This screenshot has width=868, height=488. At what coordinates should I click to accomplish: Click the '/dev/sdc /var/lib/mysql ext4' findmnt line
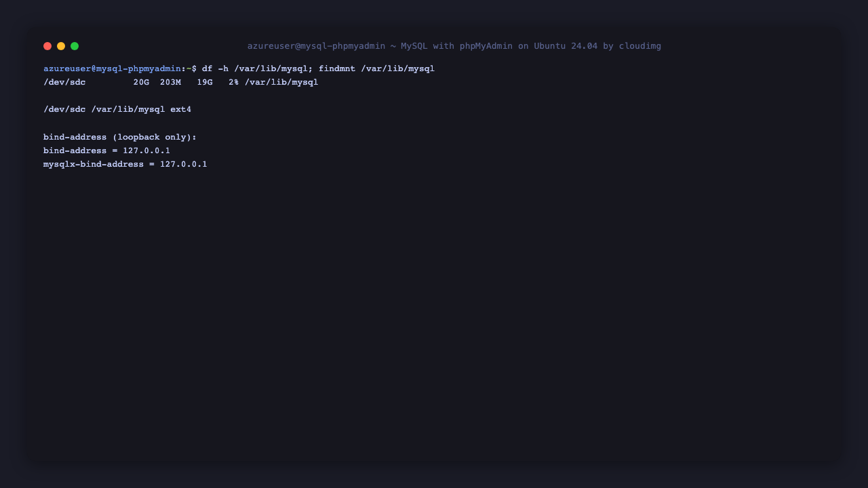click(117, 109)
